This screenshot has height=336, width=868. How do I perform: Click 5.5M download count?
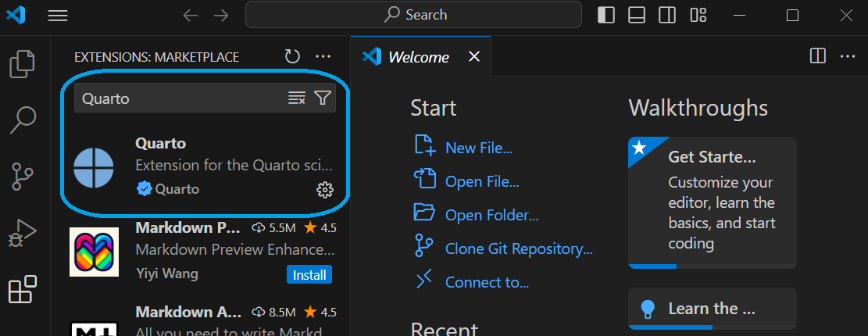[x=273, y=227]
